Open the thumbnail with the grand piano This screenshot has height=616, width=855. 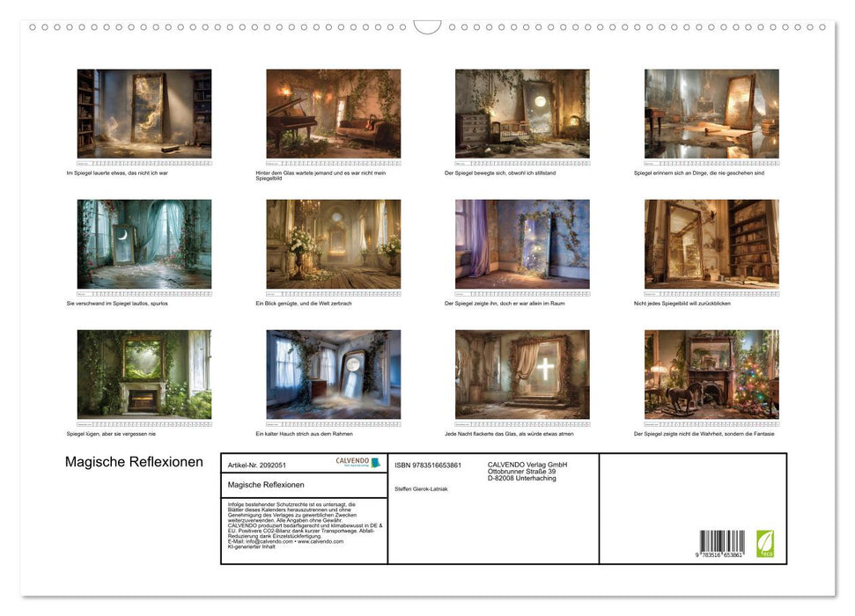coord(333,114)
